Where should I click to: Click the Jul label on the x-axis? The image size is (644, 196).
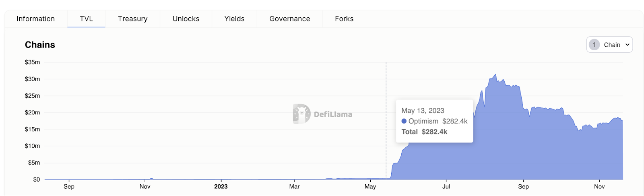click(x=446, y=187)
